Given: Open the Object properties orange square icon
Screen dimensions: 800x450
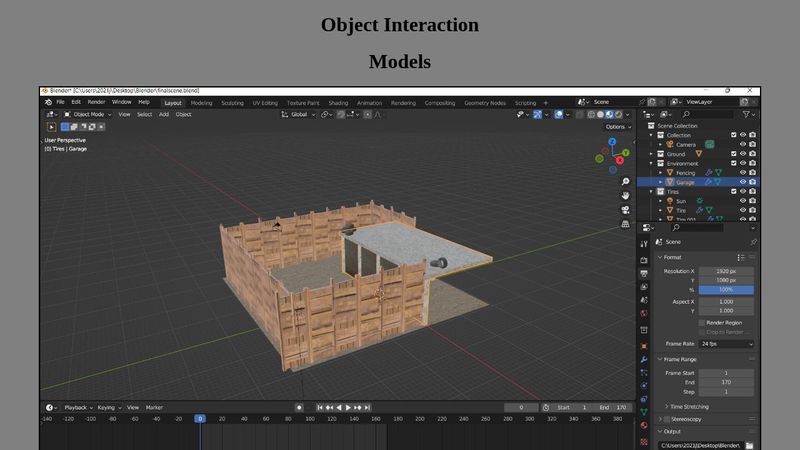Looking at the screenshot, I should (x=644, y=346).
